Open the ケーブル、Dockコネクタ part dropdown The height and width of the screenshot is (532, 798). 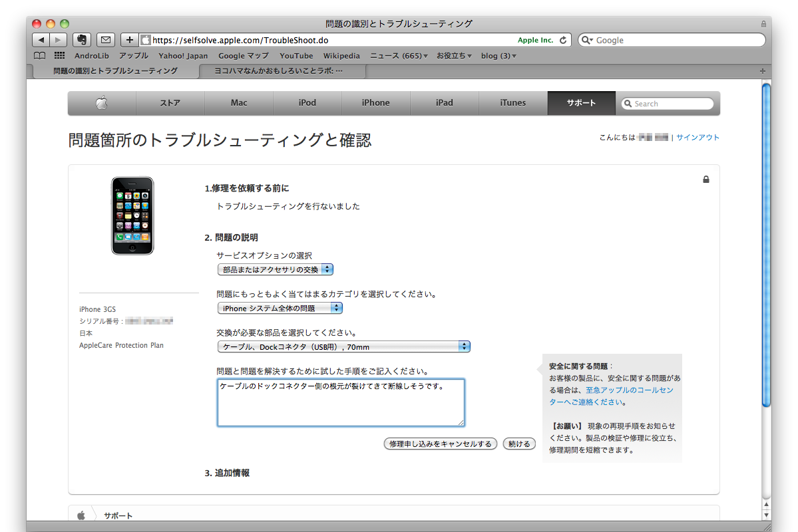pyautogui.click(x=343, y=347)
